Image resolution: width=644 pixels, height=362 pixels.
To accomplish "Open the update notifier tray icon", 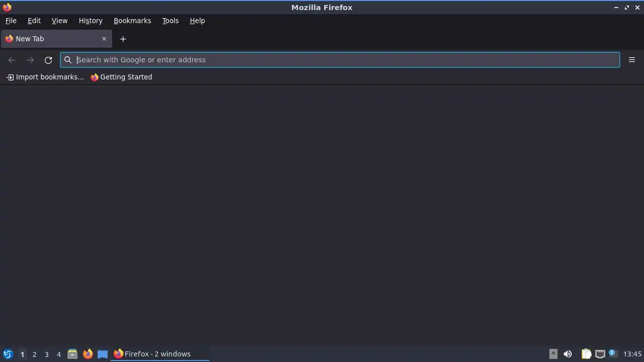I will pos(613,353).
